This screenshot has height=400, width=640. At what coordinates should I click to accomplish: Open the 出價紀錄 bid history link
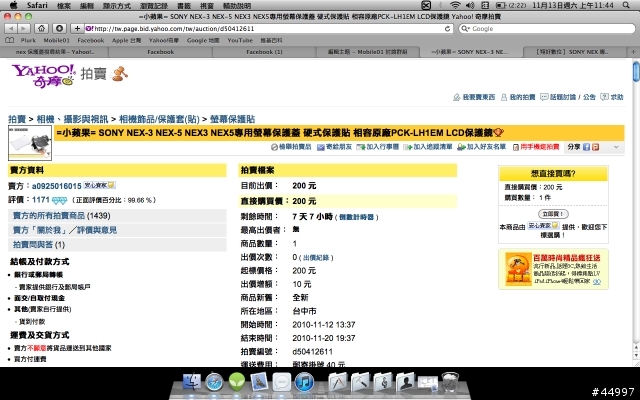click(316, 258)
